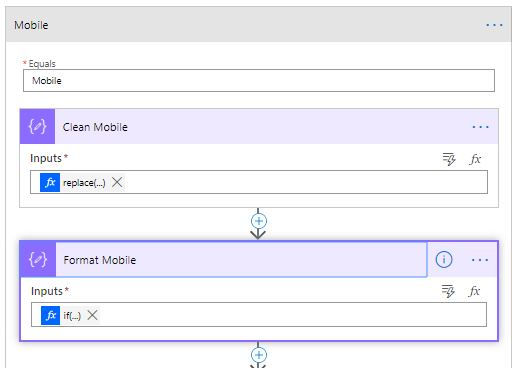Viewport: 520px width, 368px height.
Task: Open the Clean Mobile action title header
Action: pos(260,127)
